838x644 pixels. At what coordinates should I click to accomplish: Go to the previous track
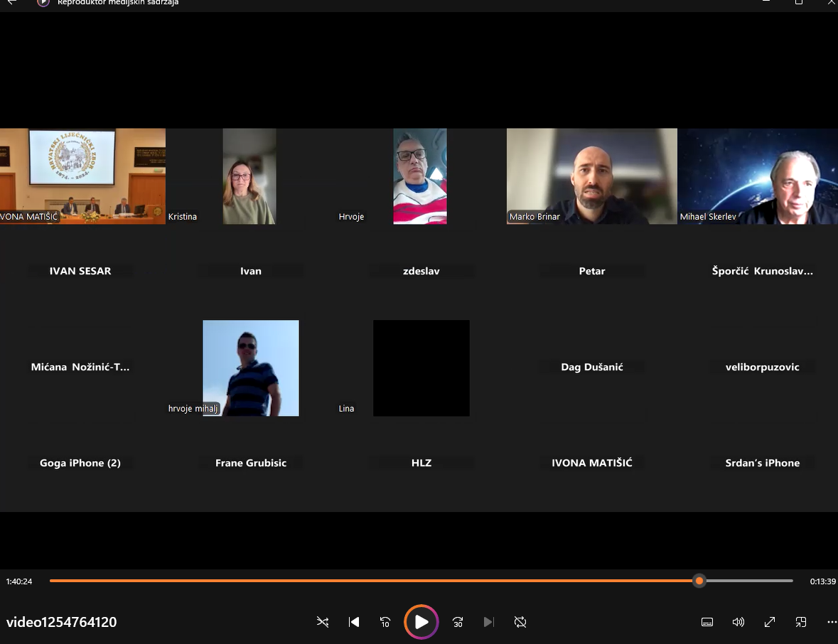(x=354, y=622)
